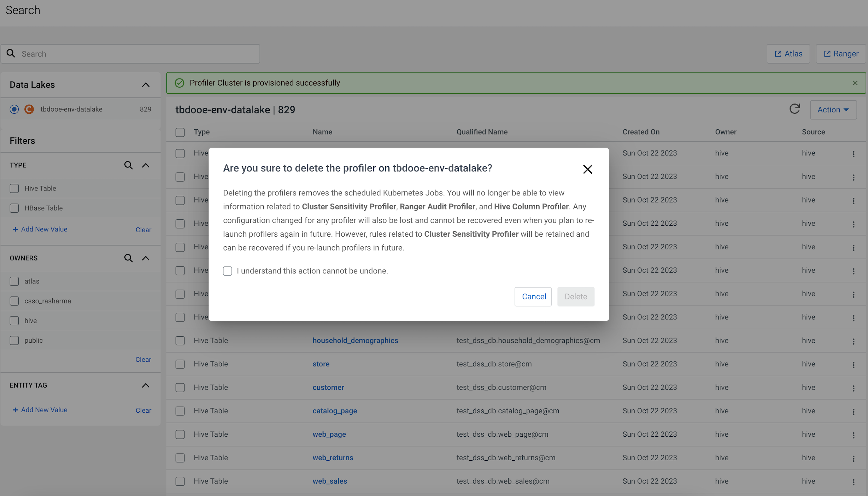Viewport: 868px width, 496px height.
Task: Click the Cancel button in dialog
Action: 533,296
